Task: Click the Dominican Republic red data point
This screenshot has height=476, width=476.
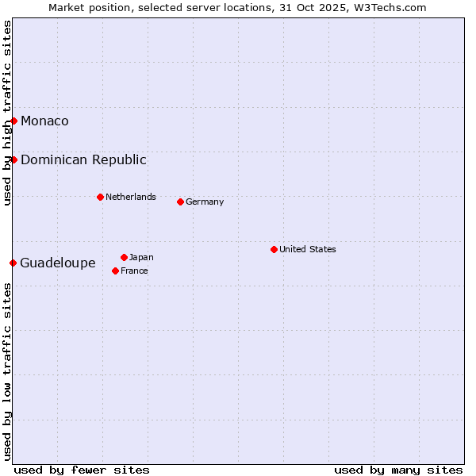Action: [13, 159]
